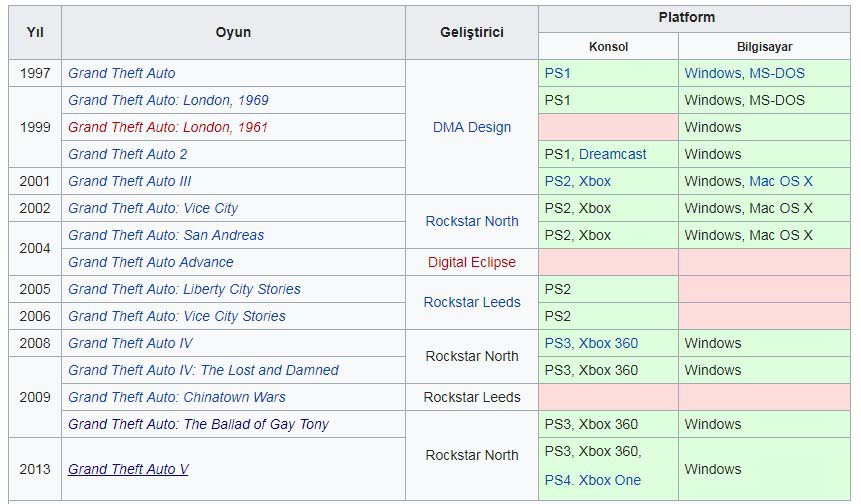Image resolution: width=861 pixels, height=504 pixels.
Task: Click the DMA Design developer link
Action: pos(472,127)
